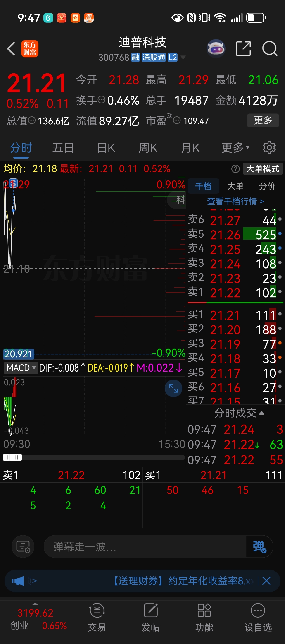
Task: Toggle the 弹 barrage switch
Action: 259,546
